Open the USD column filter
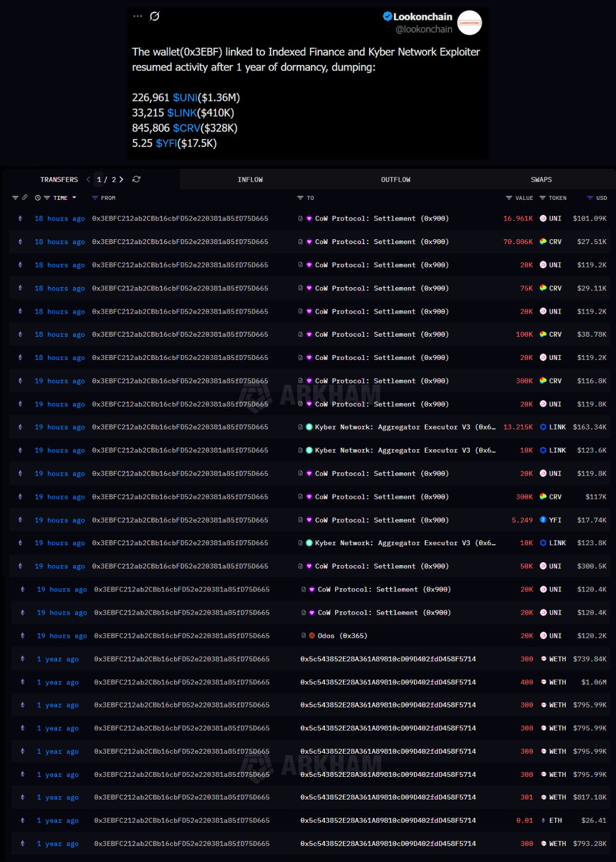The image size is (616, 862). click(x=590, y=198)
